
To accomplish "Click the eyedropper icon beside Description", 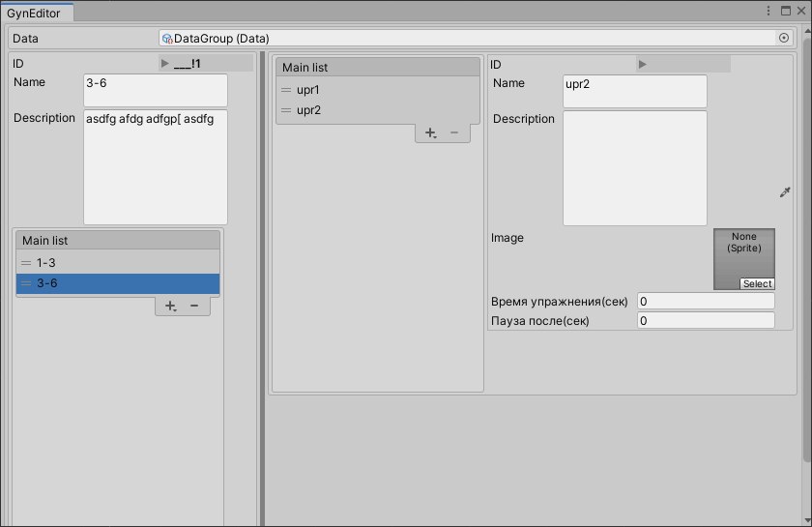I will [785, 192].
